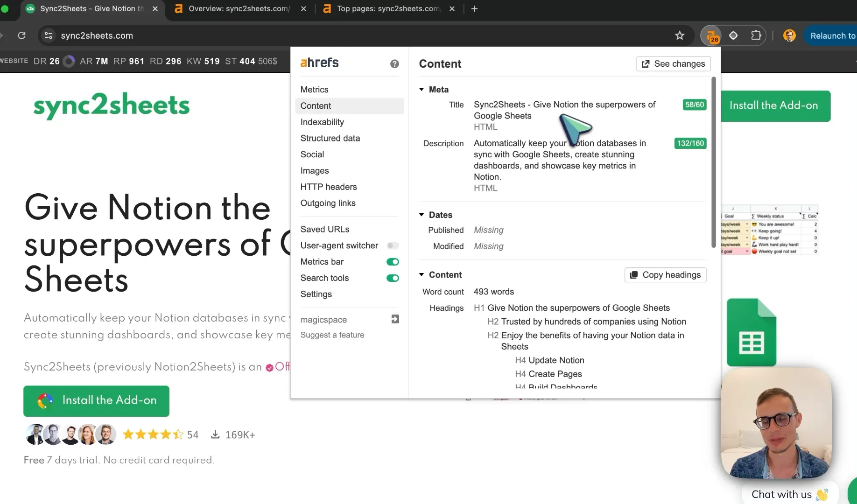Click the magicspace logout arrow icon
857x504 pixels.
395,319
